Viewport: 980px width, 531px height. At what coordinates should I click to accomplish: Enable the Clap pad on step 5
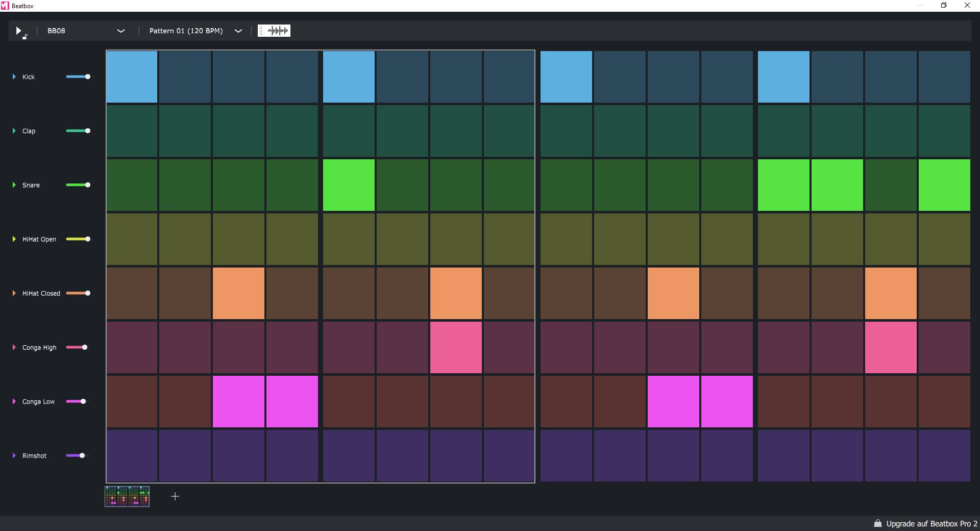coord(349,131)
